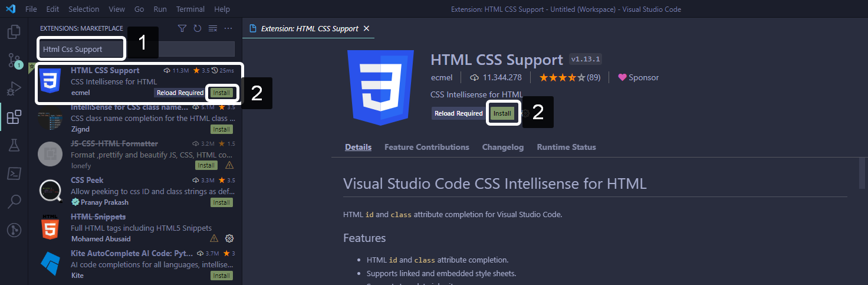This screenshot has height=285, width=868.
Task: Install the CSS Peek extension
Action: [x=222, y=202]
